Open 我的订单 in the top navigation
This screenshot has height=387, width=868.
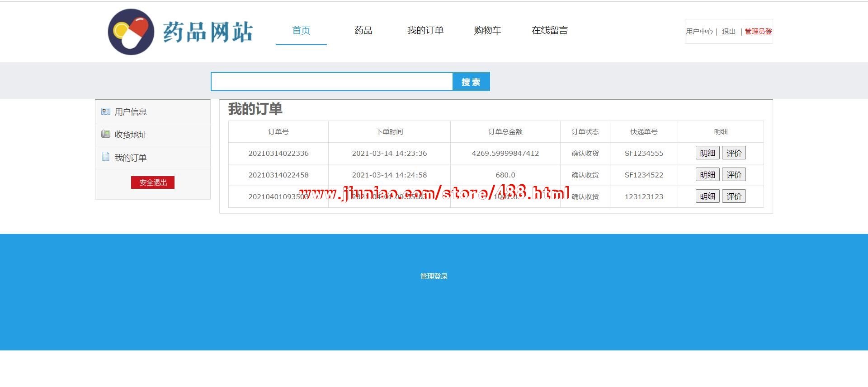[x=425, y=30]
